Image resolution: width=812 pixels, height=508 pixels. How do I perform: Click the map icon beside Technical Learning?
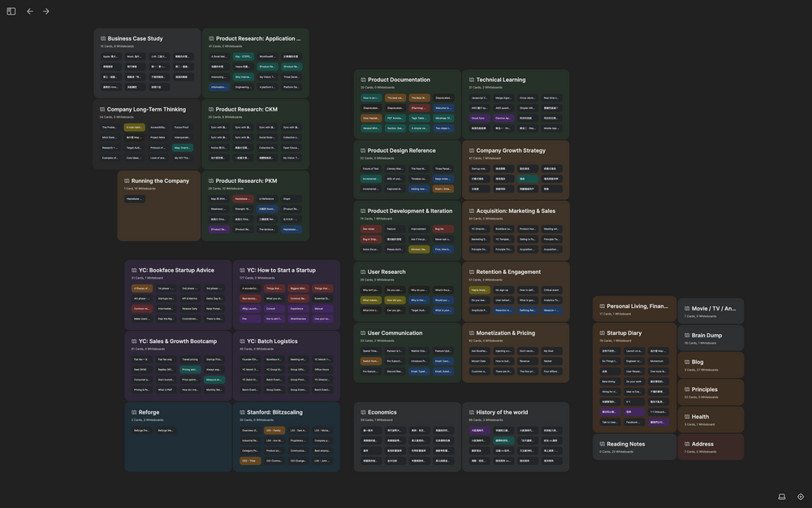pyautogui.click(x=471, y=80)
